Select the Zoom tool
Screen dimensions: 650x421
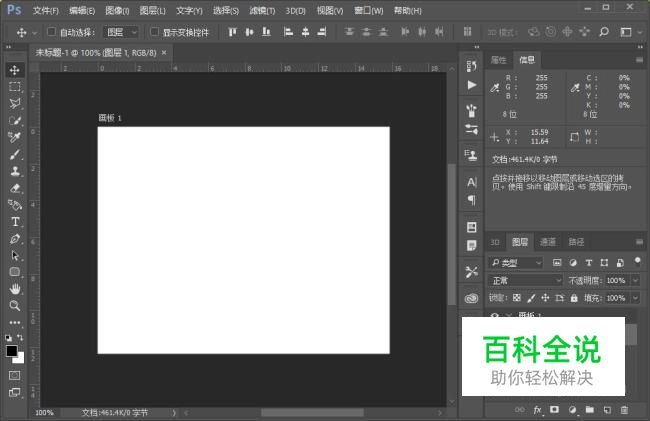pos(15,306)
